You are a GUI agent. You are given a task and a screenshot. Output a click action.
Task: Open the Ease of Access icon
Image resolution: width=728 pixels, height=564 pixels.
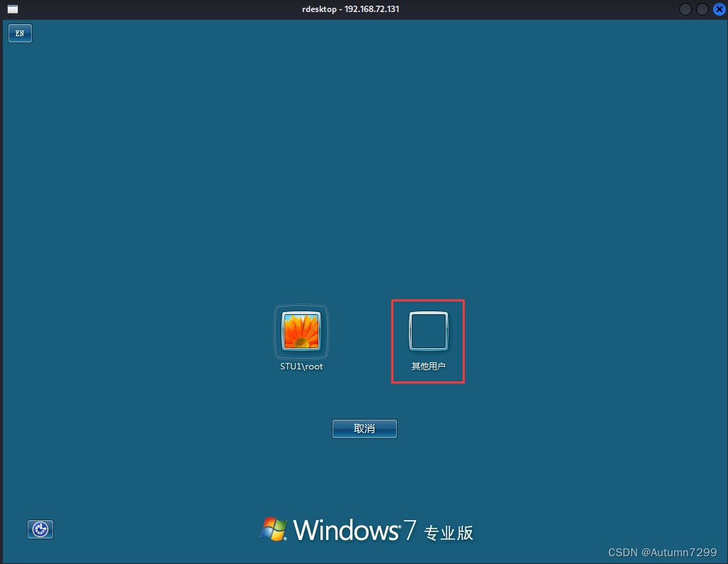click(40, 529)
